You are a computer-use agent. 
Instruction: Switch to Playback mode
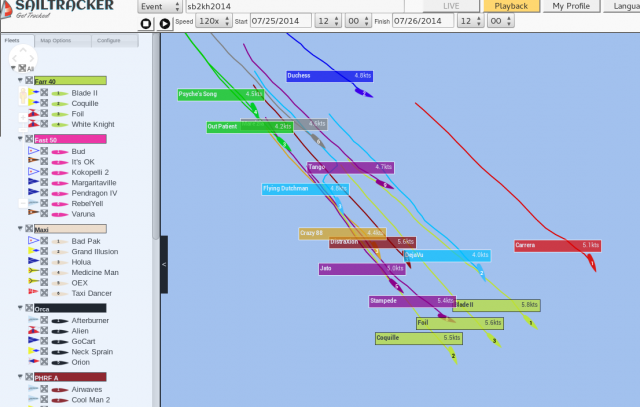[x=511, y=6]
